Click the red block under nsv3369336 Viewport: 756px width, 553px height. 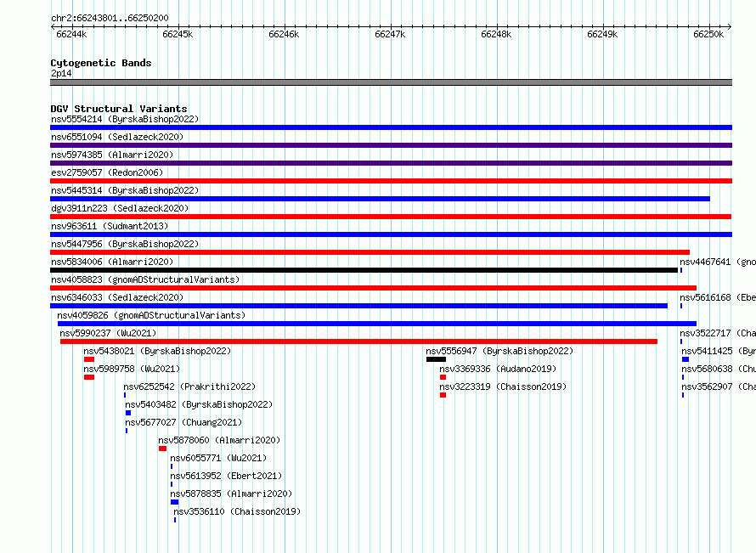pyautogui.click(x=443, y=377)
